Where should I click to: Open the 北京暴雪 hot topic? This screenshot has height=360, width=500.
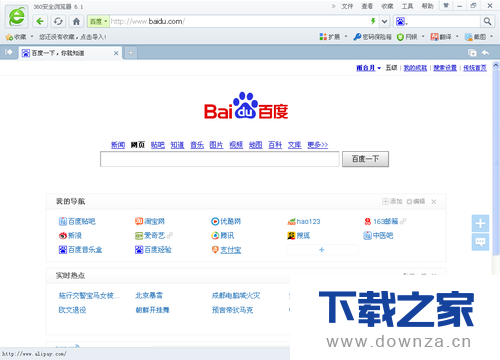[x=149, y=295]
